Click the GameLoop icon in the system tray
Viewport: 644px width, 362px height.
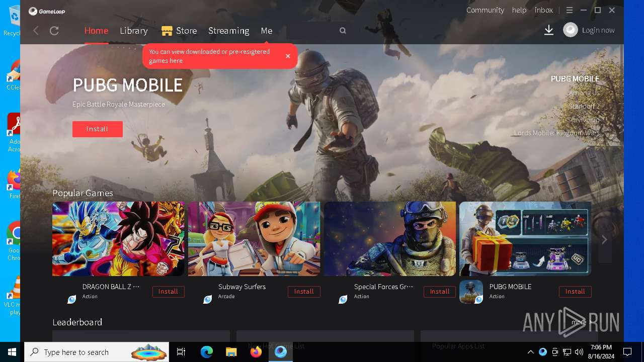(x=543, y=352)
